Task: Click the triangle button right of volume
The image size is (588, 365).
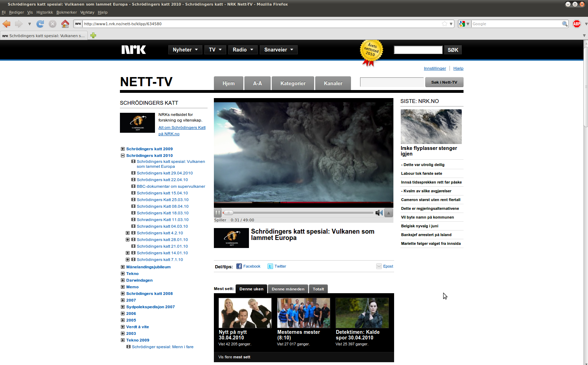Action: (388, 213)
